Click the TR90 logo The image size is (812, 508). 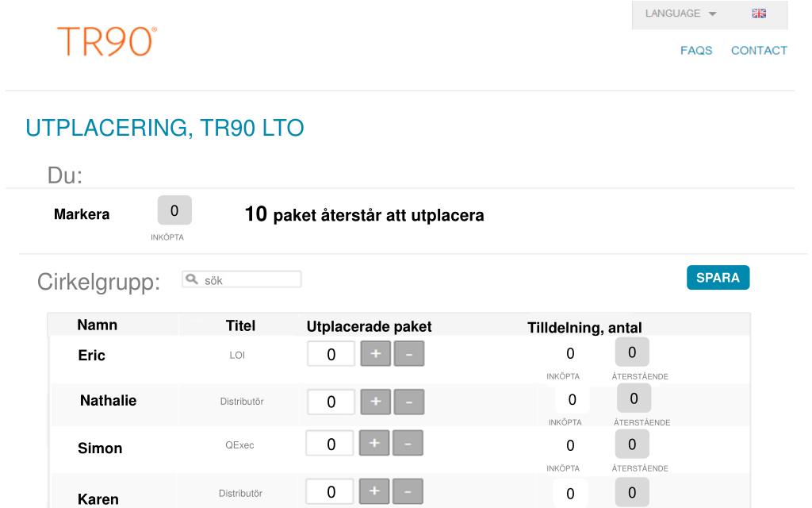(x=107, y=41)
